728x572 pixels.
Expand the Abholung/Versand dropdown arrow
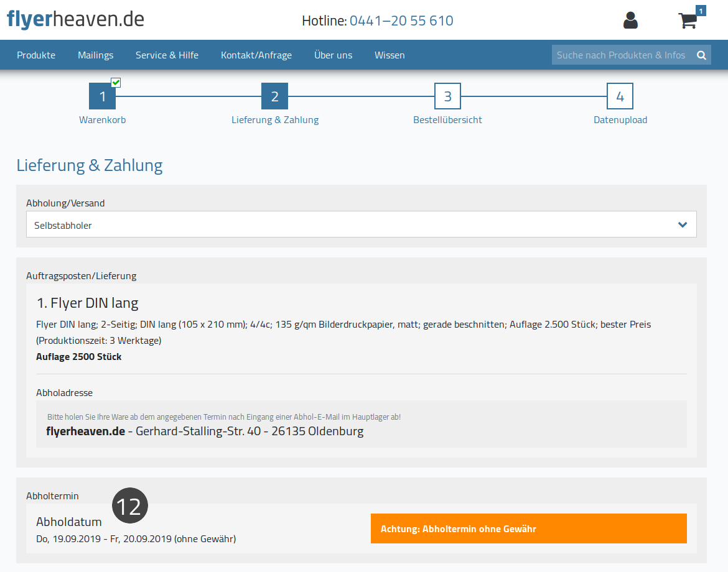(682, 224)
